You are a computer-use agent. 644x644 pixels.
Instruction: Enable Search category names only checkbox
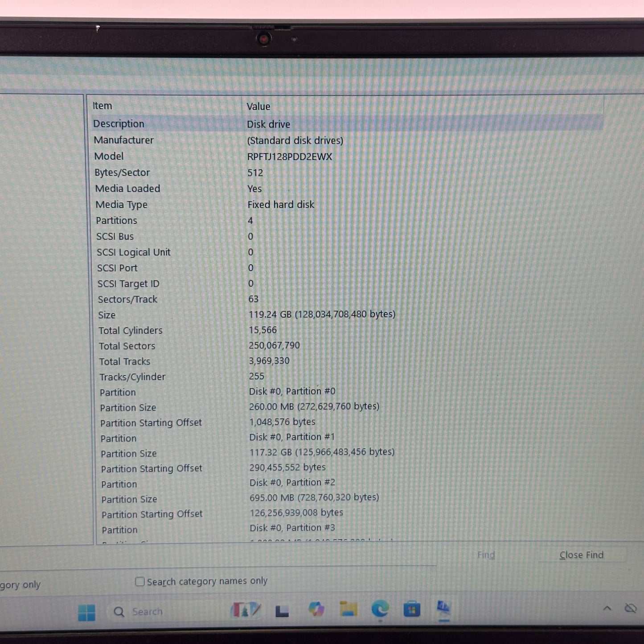pyautogui.click(x=140, y=582)
